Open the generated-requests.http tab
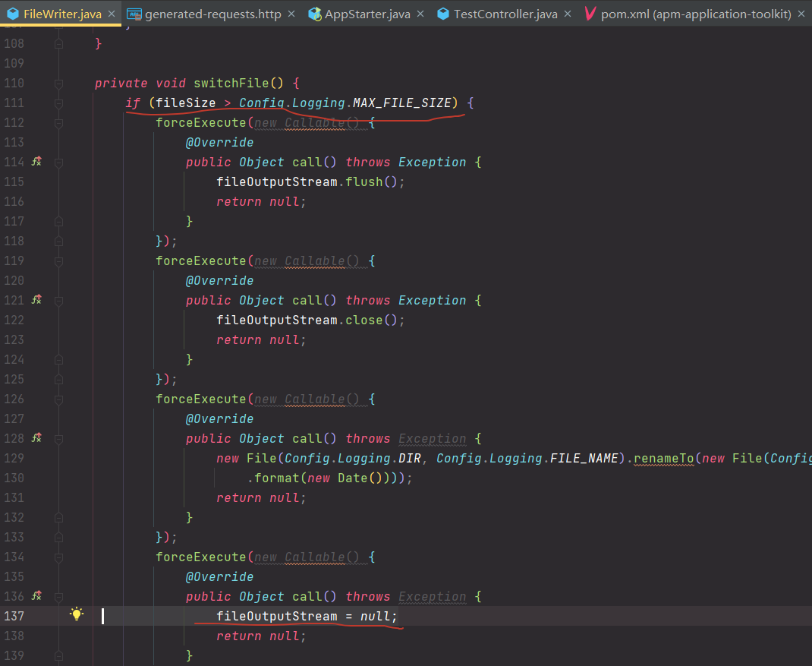The height and width of the screenshot is (666, 812). [x=212, y=14]
